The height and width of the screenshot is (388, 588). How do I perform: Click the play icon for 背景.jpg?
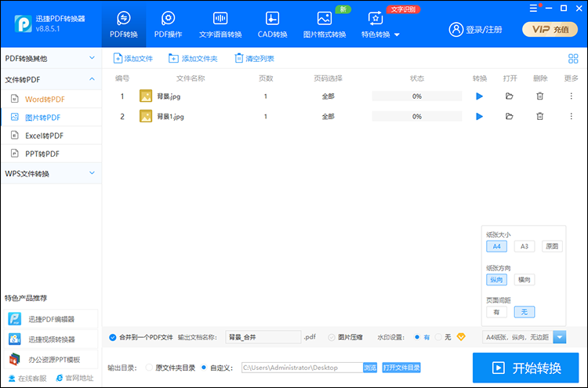point(480,96)
